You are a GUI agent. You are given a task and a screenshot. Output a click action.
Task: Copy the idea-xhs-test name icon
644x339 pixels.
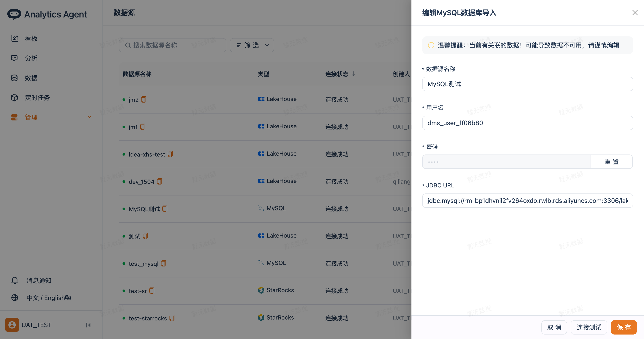click(170, 154)
